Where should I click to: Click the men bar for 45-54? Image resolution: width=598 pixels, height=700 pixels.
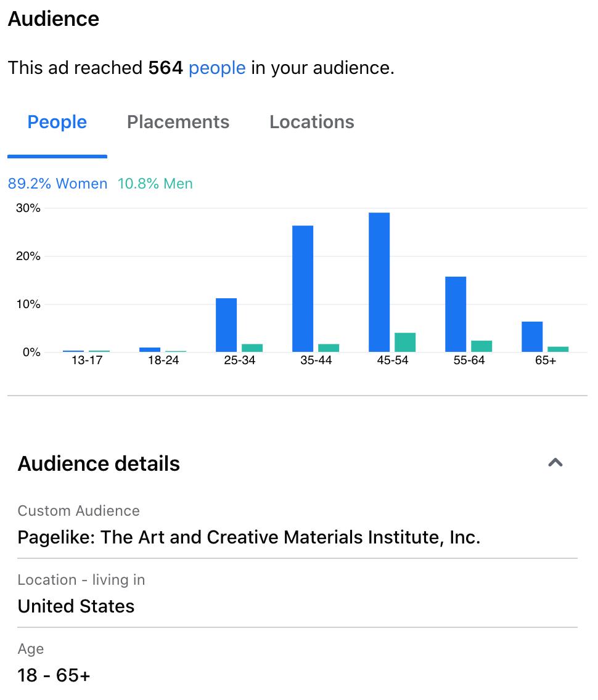tap(405, 343)
